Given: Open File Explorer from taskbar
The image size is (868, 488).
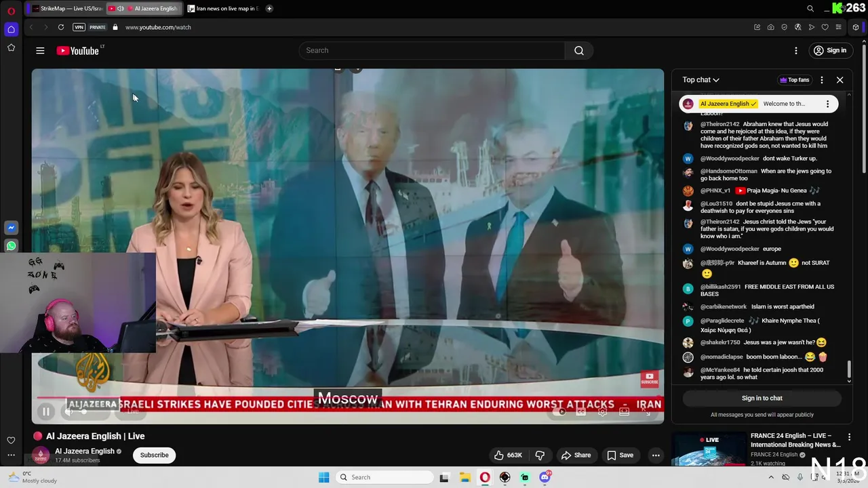Looking at the screenshot, I should 465,477.
